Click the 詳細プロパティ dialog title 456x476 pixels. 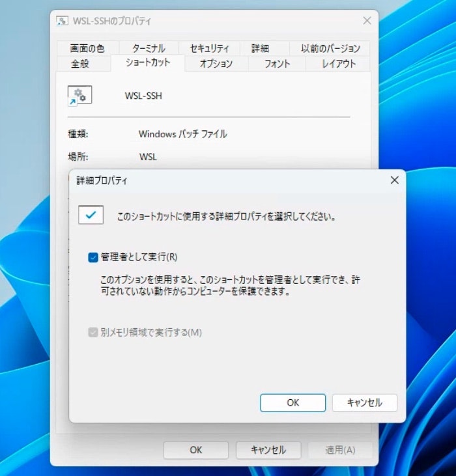(102, 180)
